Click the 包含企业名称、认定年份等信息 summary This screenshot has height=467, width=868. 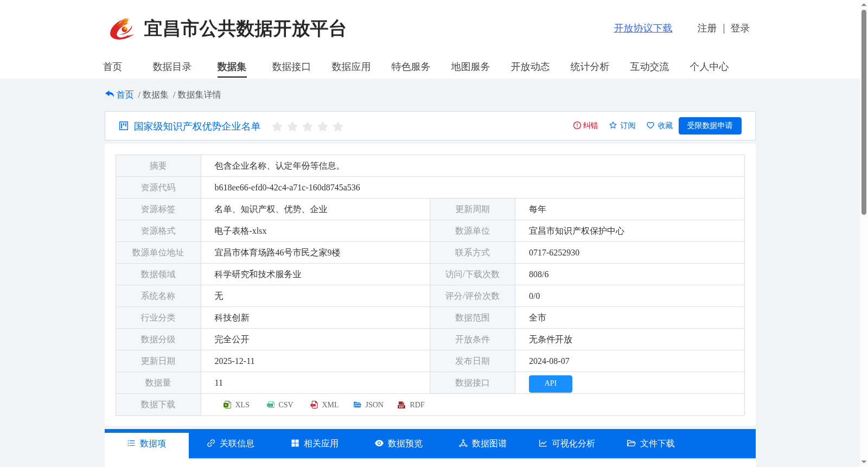[279, 166]
